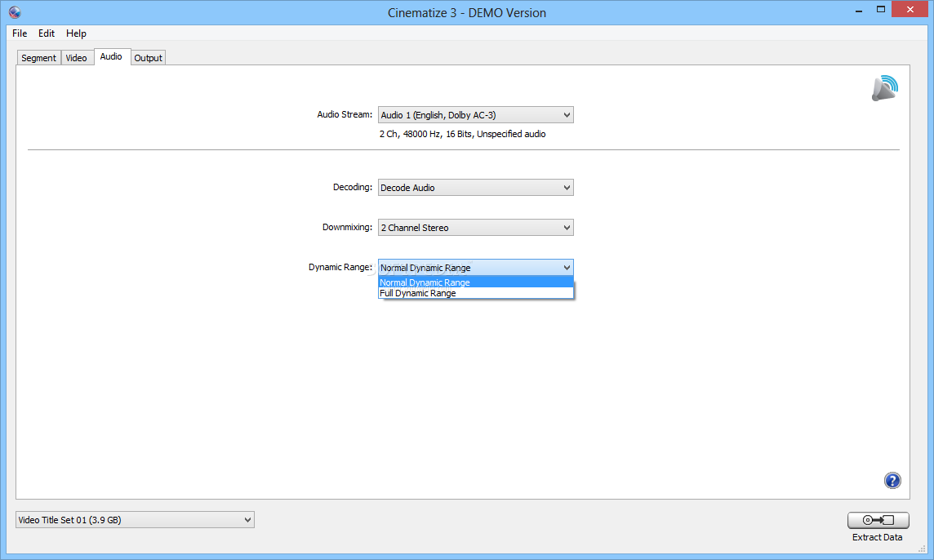The height and width of the screenshot is (560, 934).
Task: Collapse the Dynamic Range dropdown
Action: point(475,268)
